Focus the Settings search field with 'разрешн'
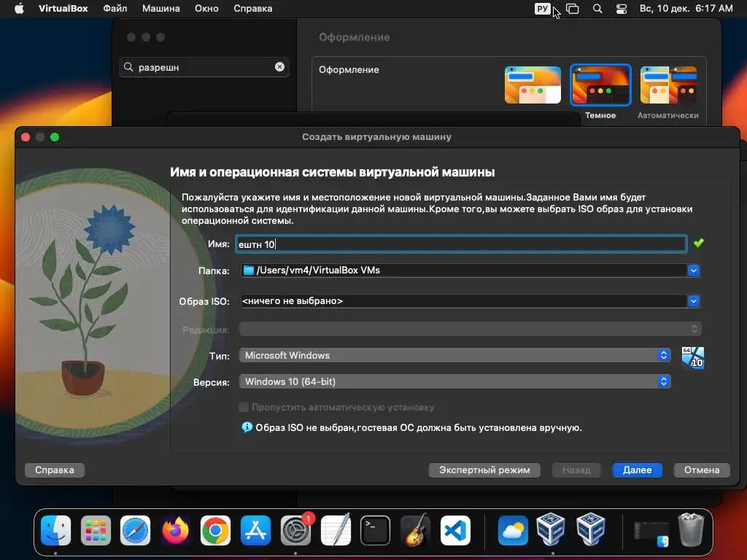The width and height of the screenshot is (747, 560). pos(204,67)
